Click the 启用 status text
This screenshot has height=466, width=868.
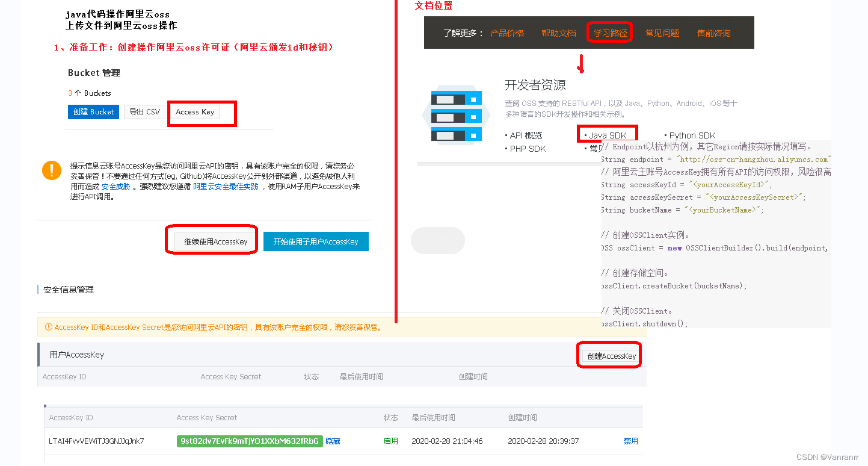coord(391,441)
